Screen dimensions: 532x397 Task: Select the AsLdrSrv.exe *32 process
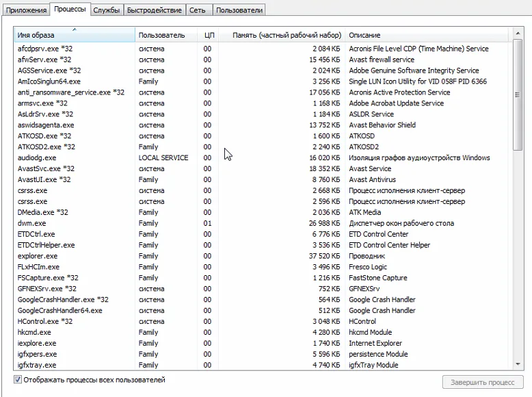263,114
